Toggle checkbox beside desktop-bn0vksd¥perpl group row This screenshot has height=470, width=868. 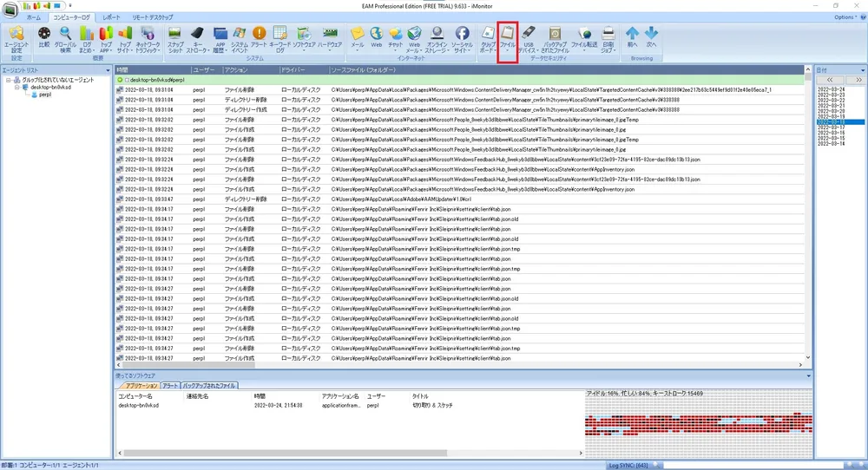[x=127, y=80]
